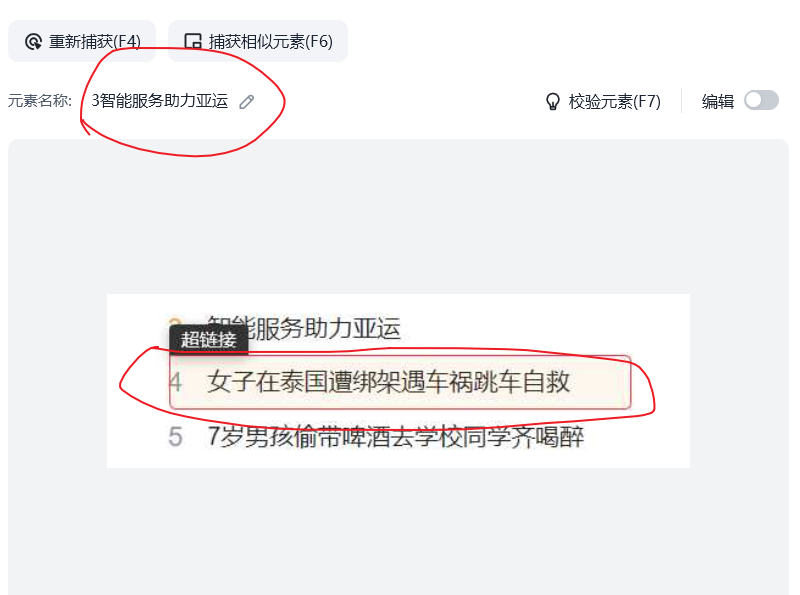Click the lightbulb validate icon
This screenshot has width=800, height=595.
tap(553, 102)
